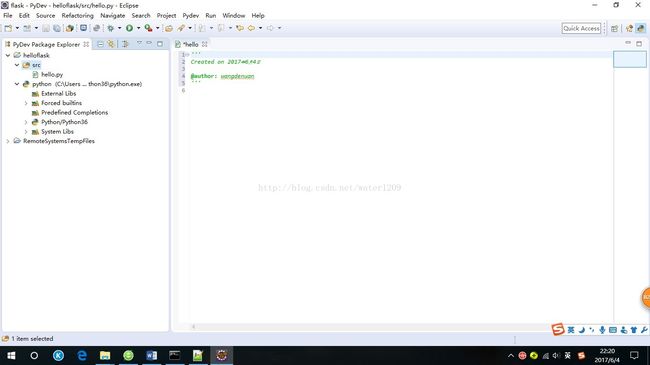The image size is (650, 365).
Task: Click the Run External Tools icon
Action: (148, 28)
